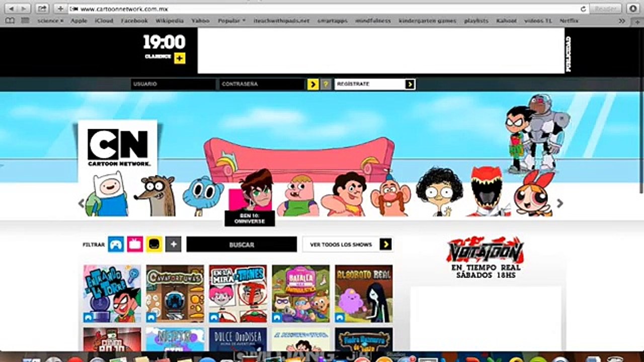Open the Facebook bookmark

click(x=134, y=21)
